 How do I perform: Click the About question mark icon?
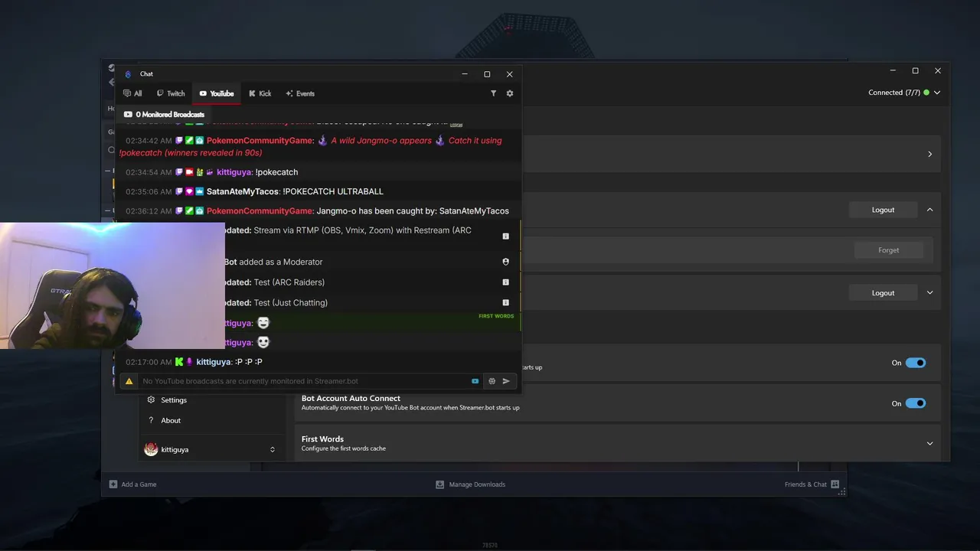(x=151, y=420)
